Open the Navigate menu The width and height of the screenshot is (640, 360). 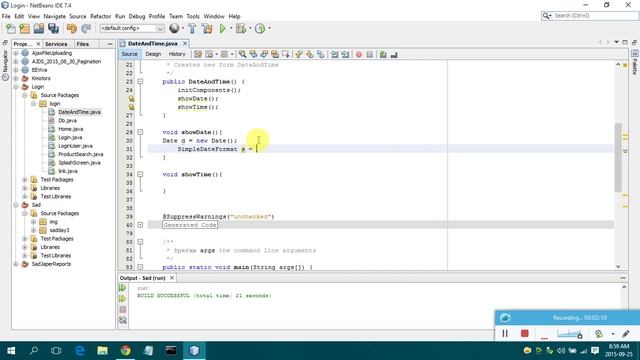point(54,16)
